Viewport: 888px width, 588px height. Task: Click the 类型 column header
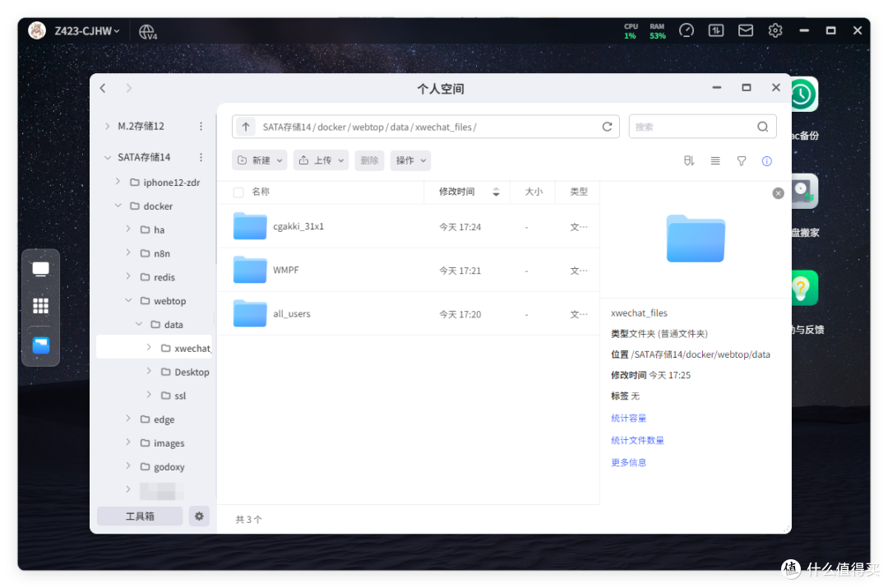click(x=578, y=192)
